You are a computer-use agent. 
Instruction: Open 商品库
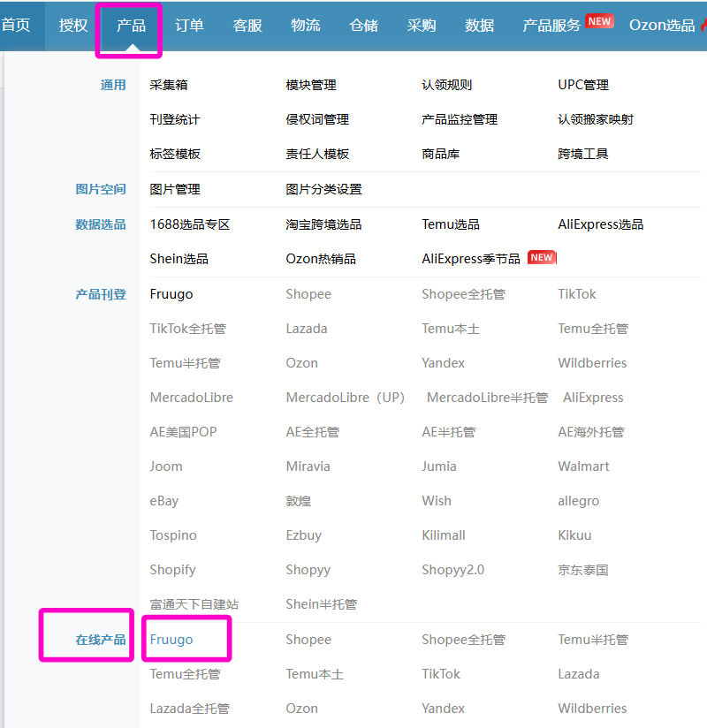tap(440, 154)
